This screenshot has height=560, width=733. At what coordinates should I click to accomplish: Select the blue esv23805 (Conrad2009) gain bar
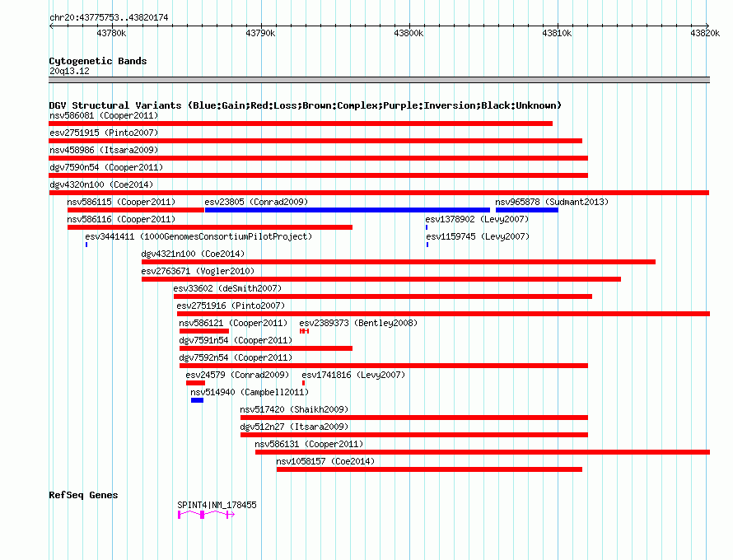348,210
